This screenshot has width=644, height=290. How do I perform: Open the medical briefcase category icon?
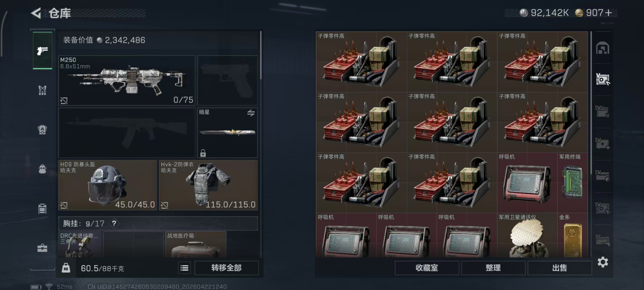(x=43, y=248)
